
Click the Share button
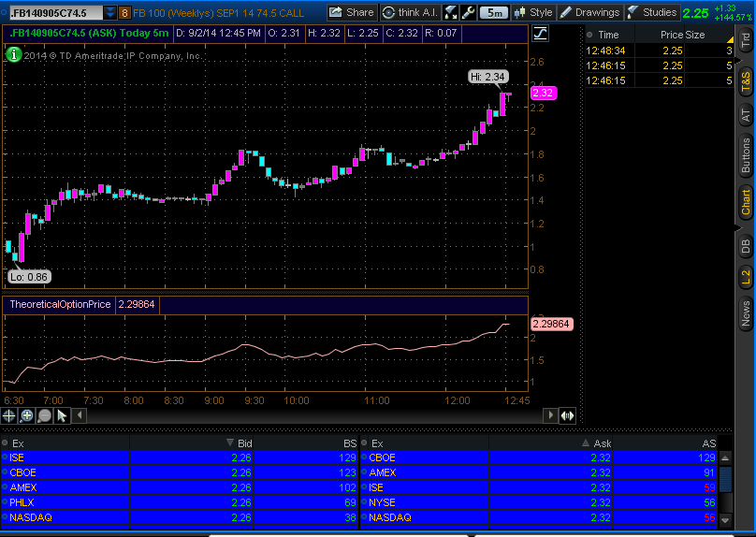[x=352, y=12]
